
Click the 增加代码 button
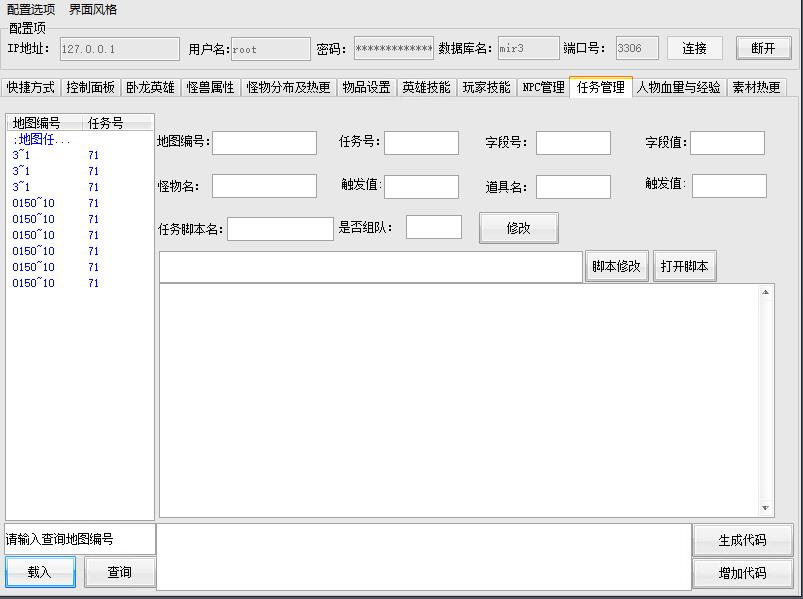(742, 573)
